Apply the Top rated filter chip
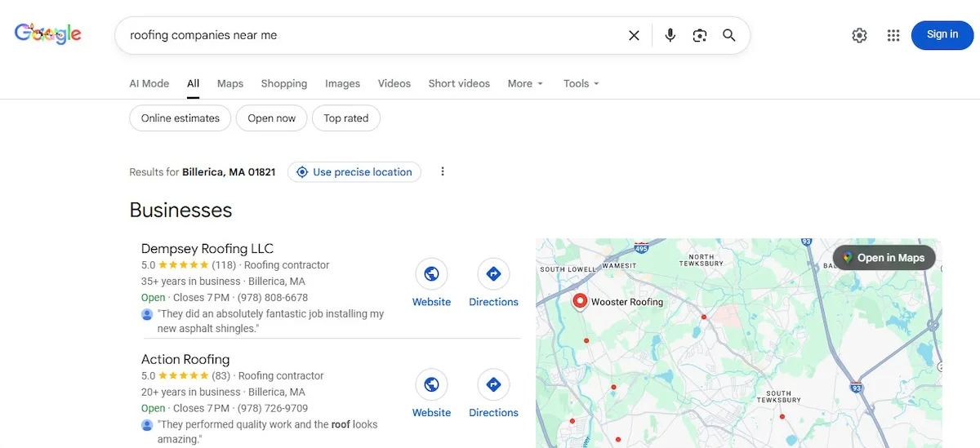This screenshot has width=980, height=448. [x=346, y=118]
